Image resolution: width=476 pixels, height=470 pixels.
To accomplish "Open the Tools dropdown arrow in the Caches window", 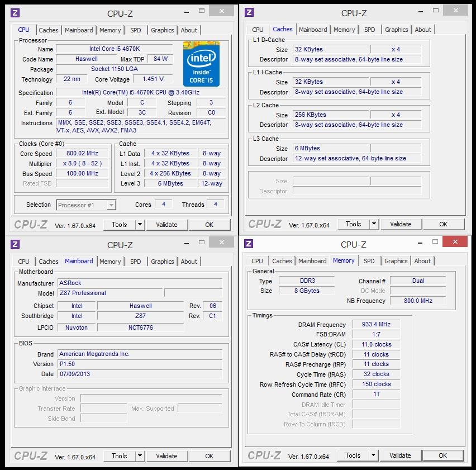I will click(x=374, y=224).
